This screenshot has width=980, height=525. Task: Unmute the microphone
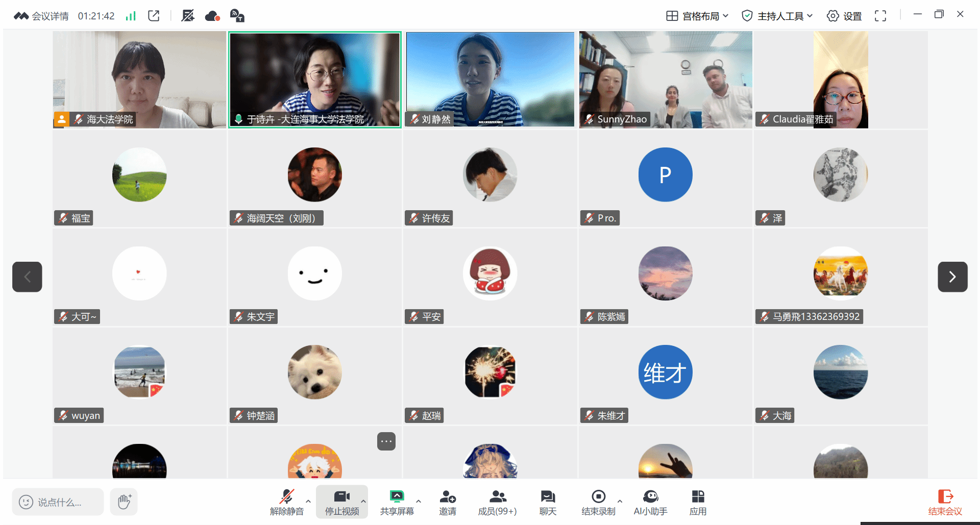click(x=286, y=503)
